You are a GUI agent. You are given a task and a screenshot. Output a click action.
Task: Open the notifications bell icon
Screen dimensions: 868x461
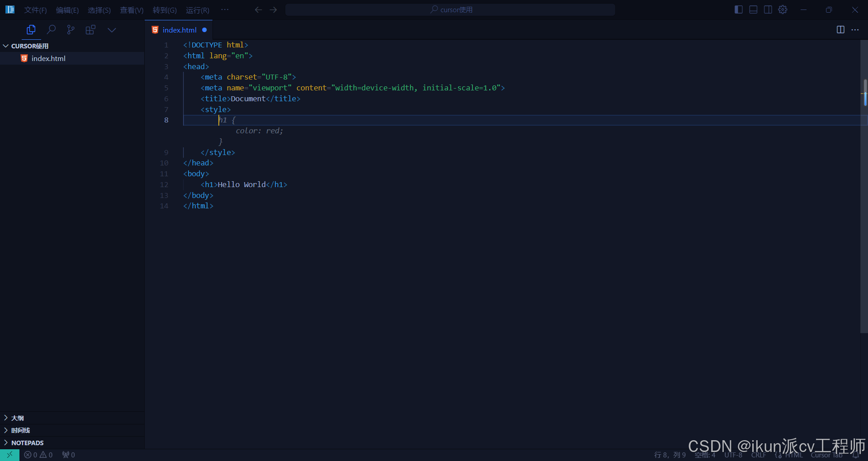tap(856, 455)
